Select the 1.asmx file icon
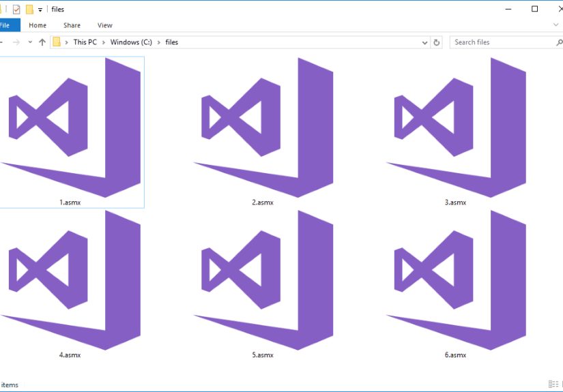Viewport: 563px width, 392px height. [70, 127]
